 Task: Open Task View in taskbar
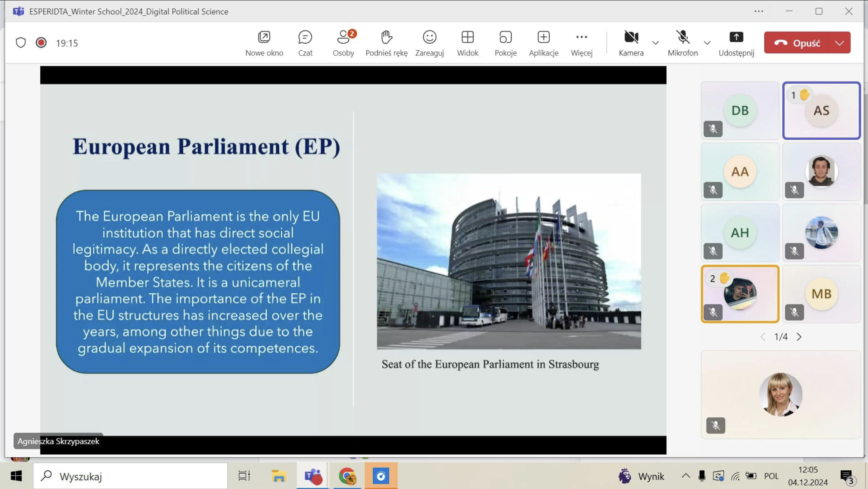pos(244,476)
